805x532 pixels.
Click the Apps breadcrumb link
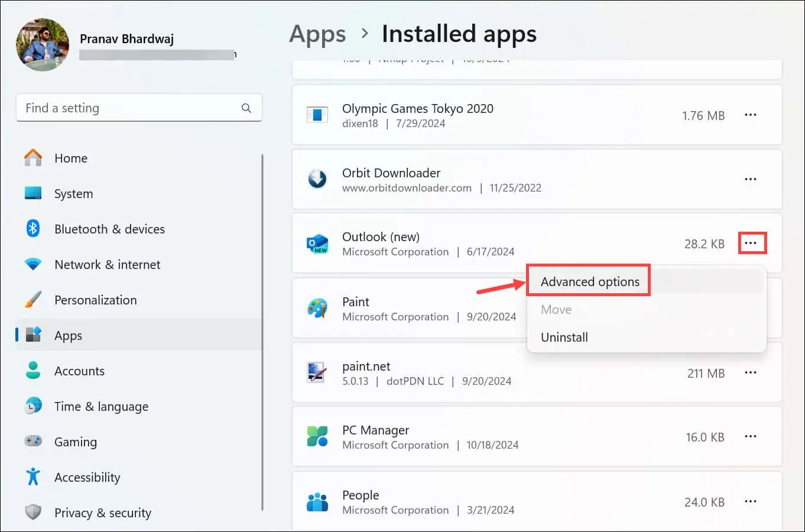point(317,34)
